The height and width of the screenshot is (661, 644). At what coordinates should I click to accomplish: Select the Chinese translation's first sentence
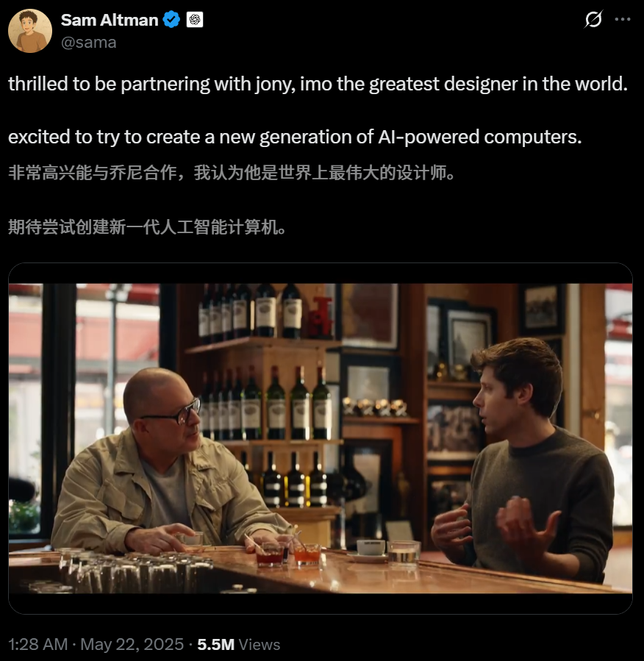pos(232,173)
